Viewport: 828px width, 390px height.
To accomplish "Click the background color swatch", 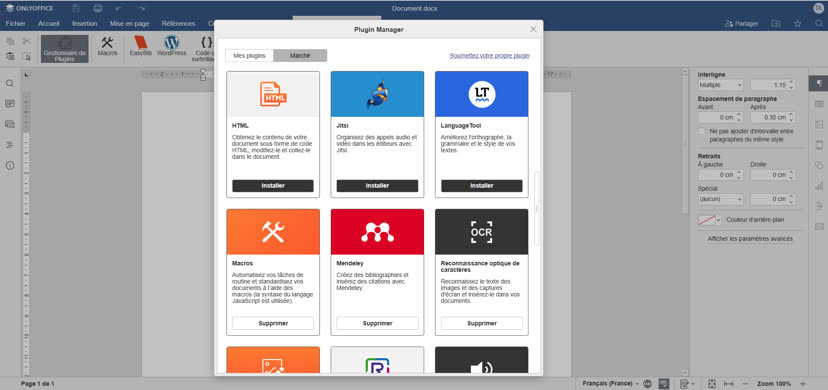I will 707,221.
